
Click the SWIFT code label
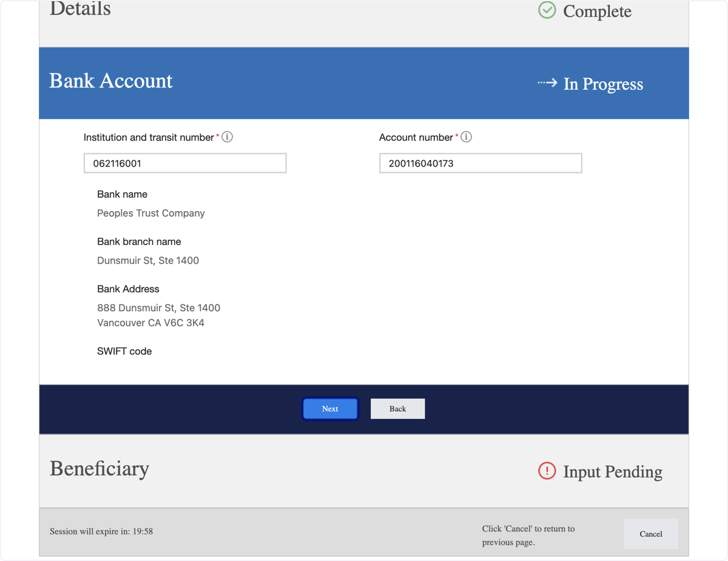point(124,351)
